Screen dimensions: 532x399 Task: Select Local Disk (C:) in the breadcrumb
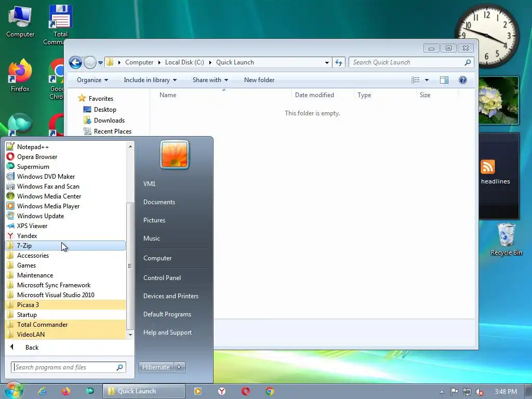pos(184,62)
